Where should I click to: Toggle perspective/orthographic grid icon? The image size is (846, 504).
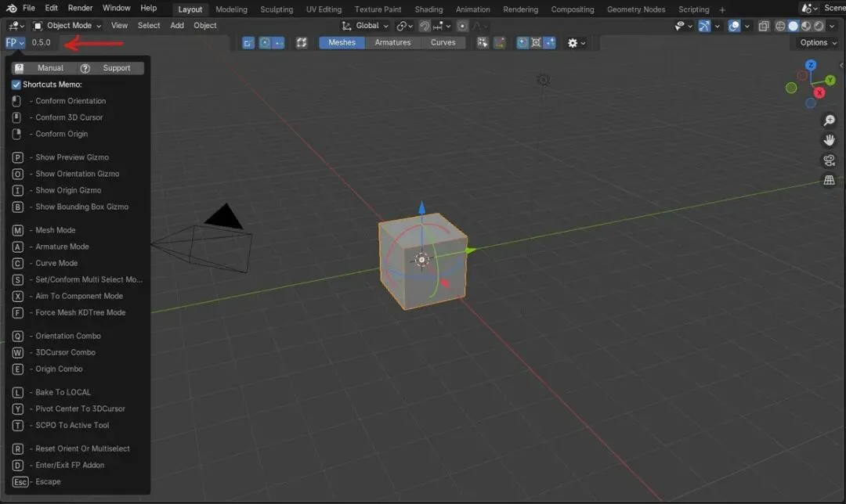[x=830, y=180]
